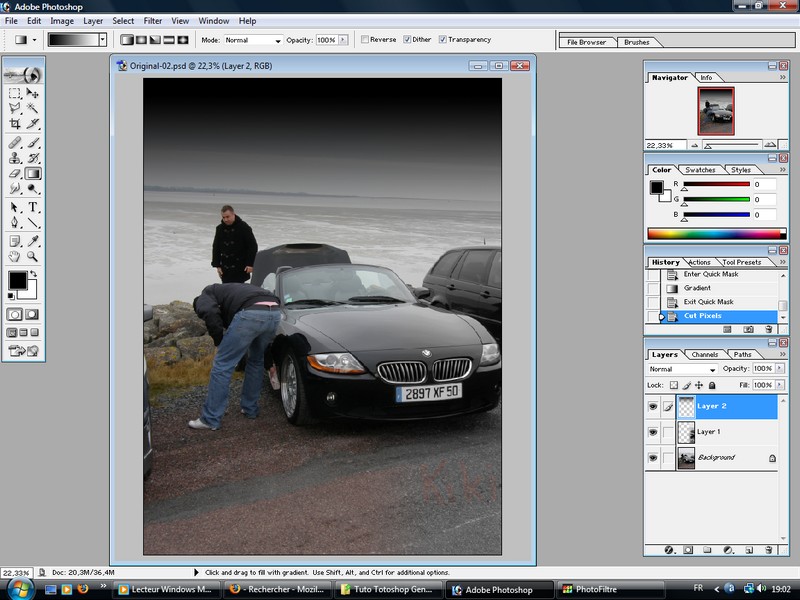Hide Background layer with eye icon
This screenshot has width=800, height=600.
click(653, 458)
